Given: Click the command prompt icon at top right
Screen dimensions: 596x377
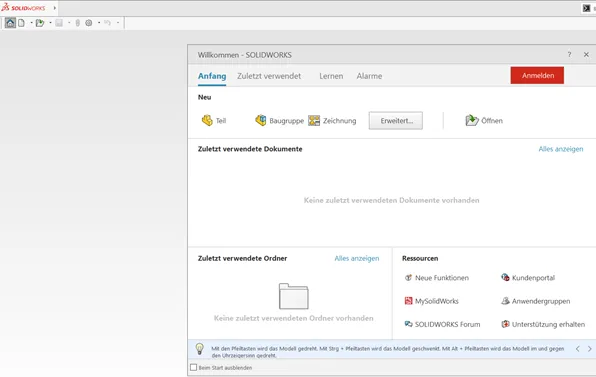Looking at the screenshot, I should coord(586,8).
